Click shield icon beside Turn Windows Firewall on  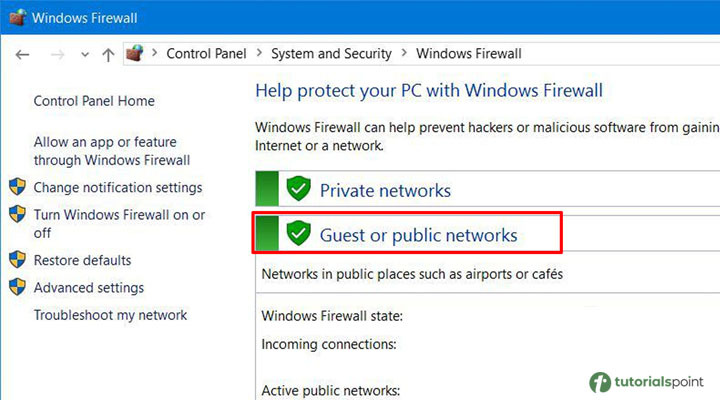pos(18,215)
